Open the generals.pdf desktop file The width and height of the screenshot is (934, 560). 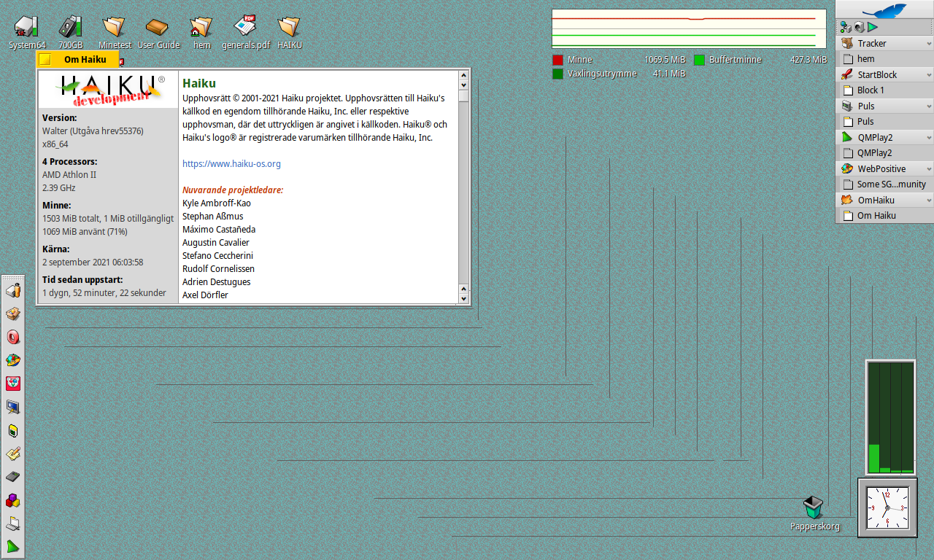point(245,27)
